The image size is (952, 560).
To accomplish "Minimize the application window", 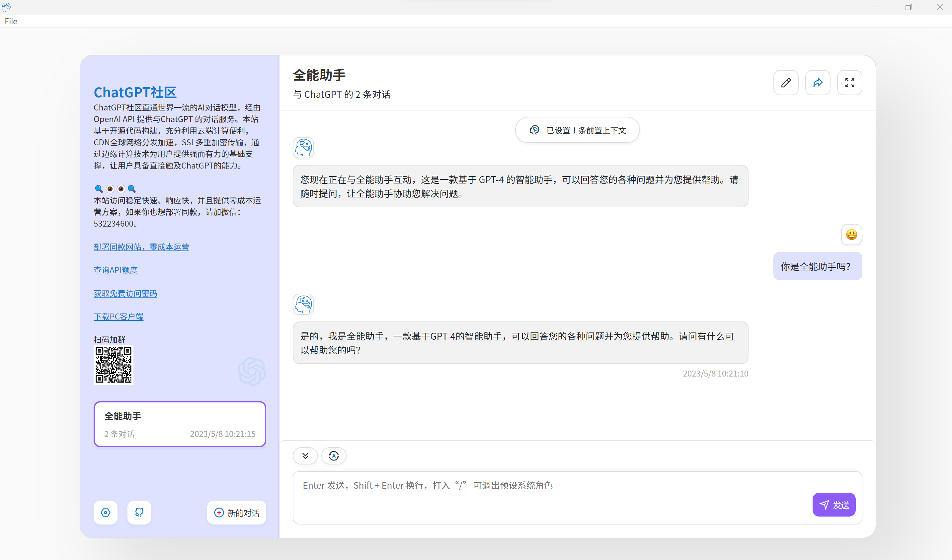I will (879, 7).
